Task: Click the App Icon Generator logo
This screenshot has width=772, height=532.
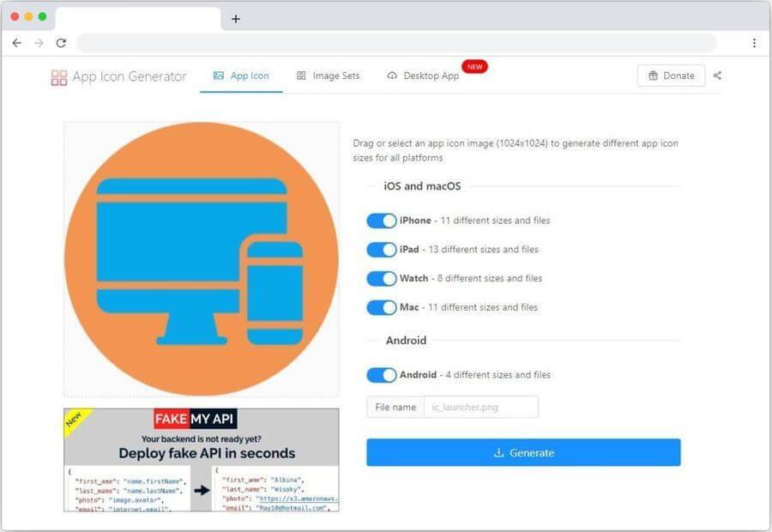Action: pyautogui.click(x=118, y=77)
